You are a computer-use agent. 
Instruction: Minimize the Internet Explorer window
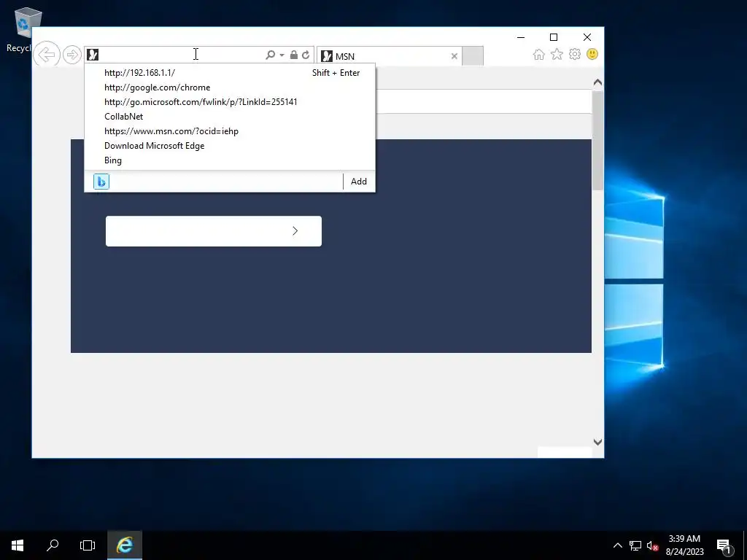(521, 37)
